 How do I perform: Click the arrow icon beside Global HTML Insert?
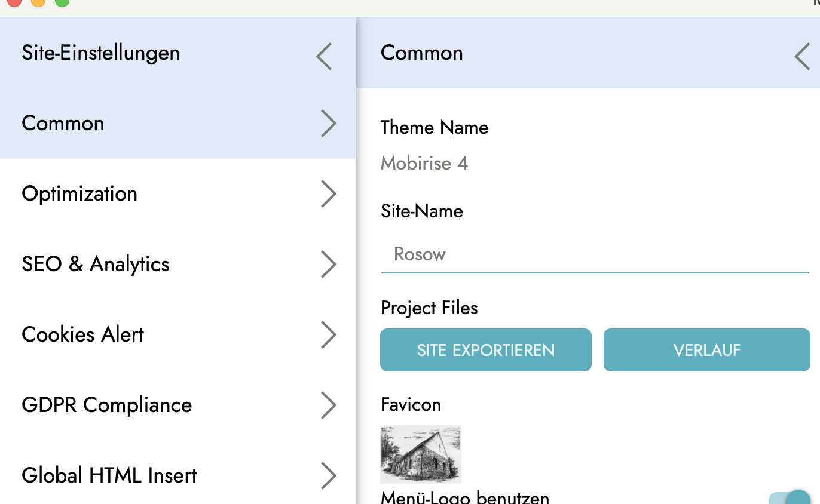[x=328, y=476]
